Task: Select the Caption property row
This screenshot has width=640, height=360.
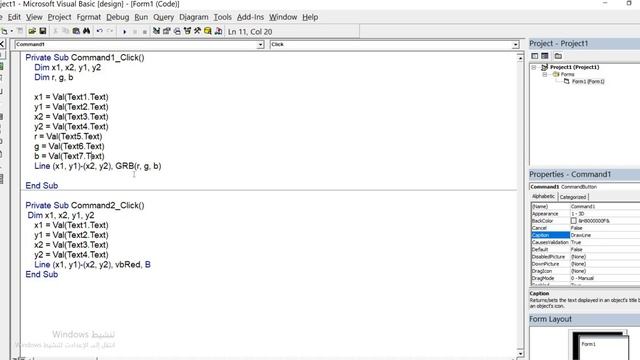Action: point(585,235)
